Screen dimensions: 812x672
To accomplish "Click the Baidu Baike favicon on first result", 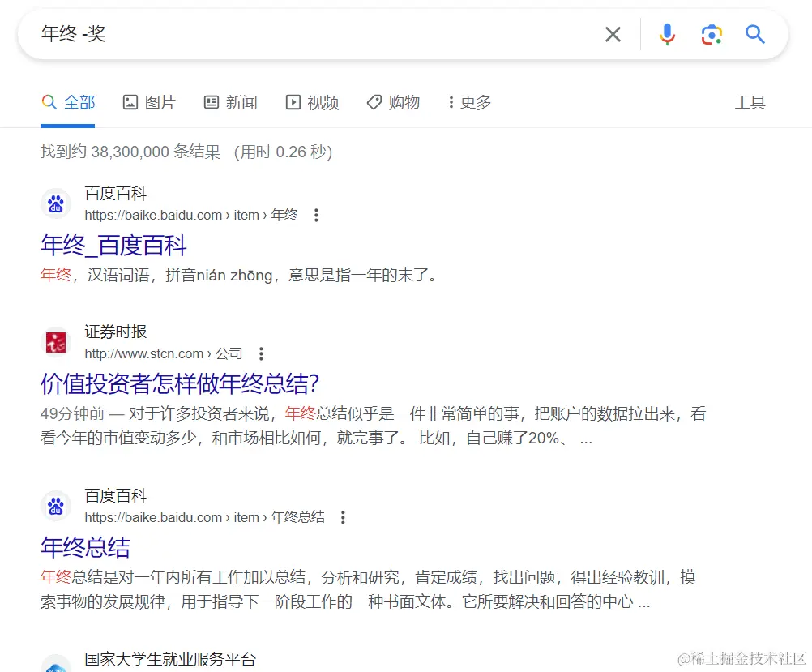I will 55,203.
